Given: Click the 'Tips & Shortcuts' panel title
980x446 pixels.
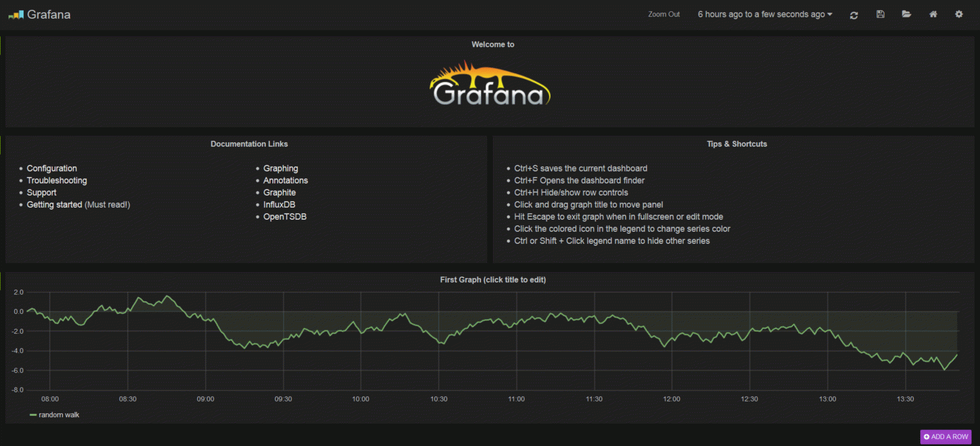Looking at the screenshot, I should (x=737, y=144).
